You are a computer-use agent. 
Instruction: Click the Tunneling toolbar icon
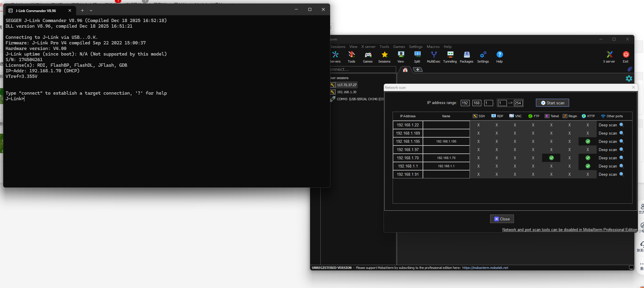450,57
